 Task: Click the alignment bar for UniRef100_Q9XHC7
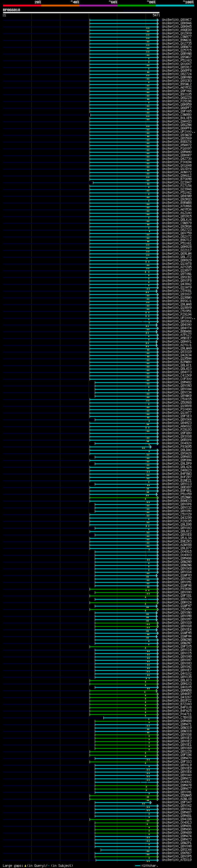click(x=124, y=20)
